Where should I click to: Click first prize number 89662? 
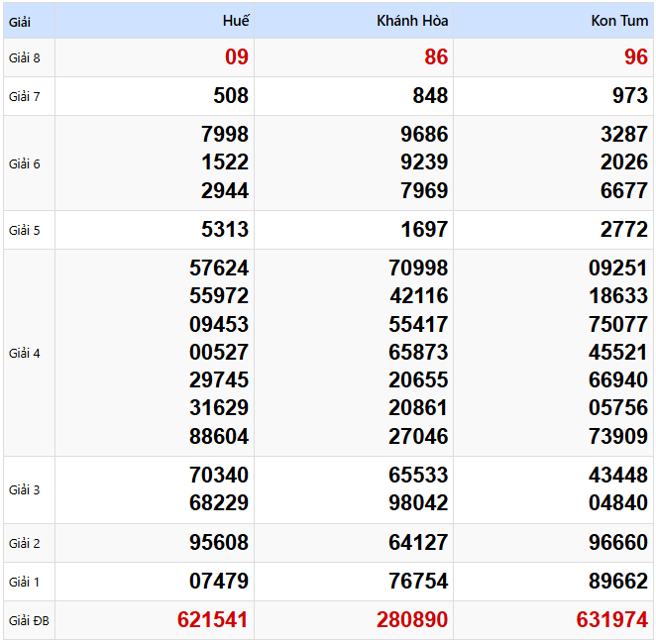(617, 582)
